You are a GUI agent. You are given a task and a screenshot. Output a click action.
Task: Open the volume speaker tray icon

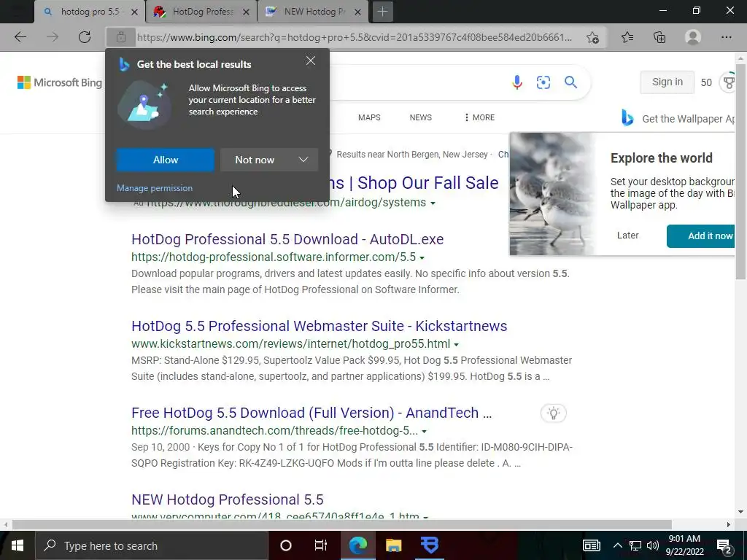pos(653,545)
